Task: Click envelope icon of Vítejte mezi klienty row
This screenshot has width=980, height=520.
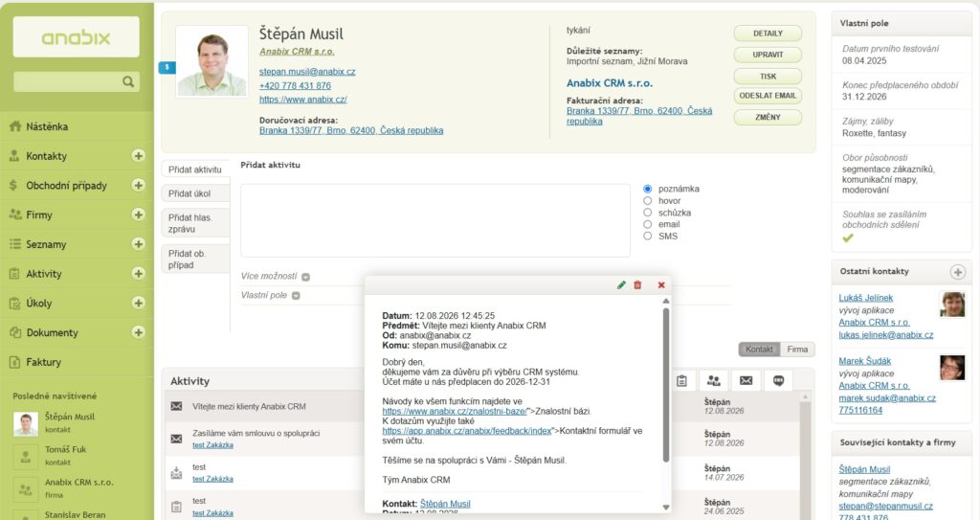Action: click(177, 406)
